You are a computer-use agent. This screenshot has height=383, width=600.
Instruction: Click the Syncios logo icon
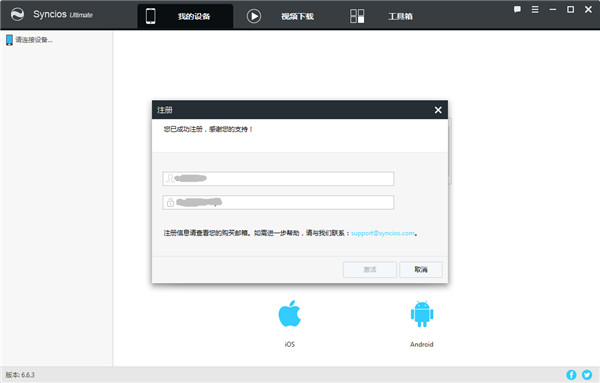[17, 15]
